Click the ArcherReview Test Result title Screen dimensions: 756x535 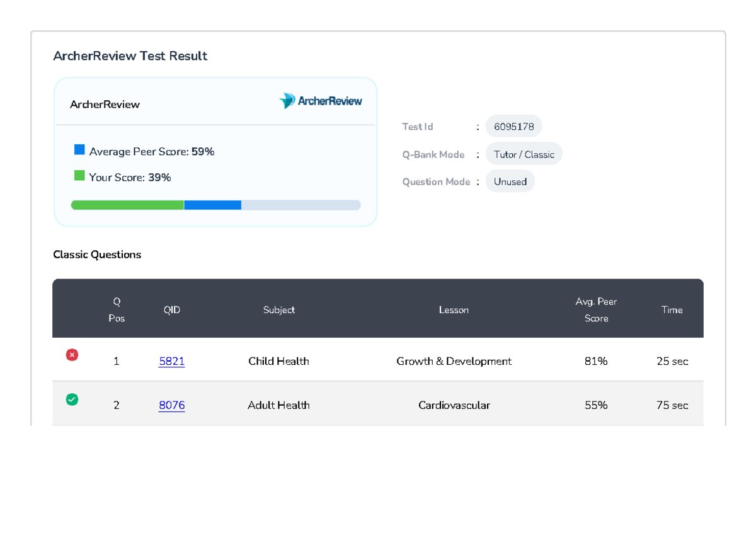coord(130,56)
